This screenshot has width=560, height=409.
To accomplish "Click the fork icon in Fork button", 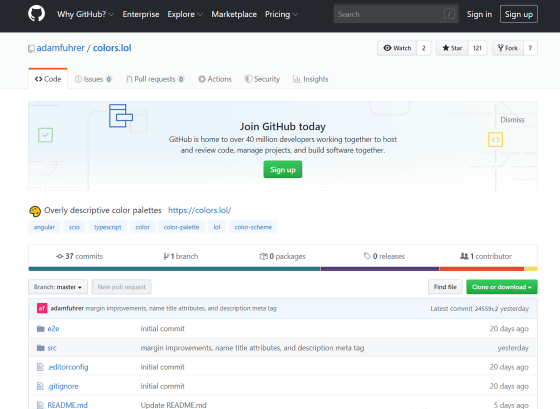I will 501,48.
